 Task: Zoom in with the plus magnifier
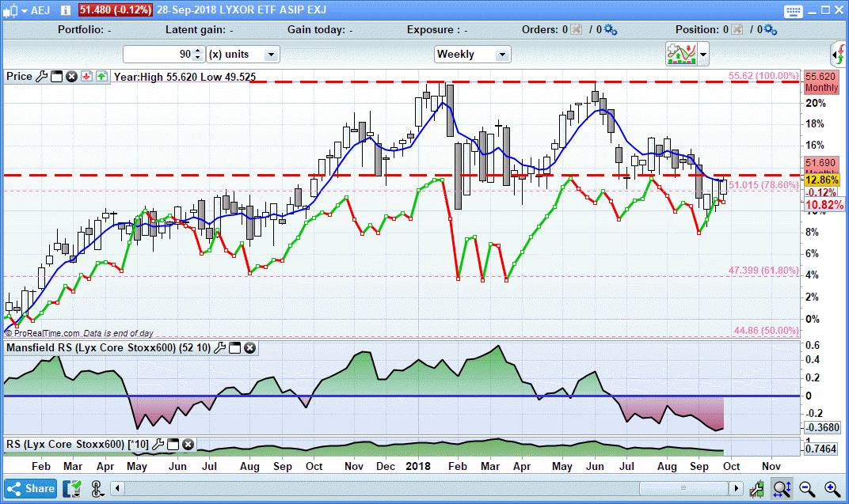[x=832, y=489]
